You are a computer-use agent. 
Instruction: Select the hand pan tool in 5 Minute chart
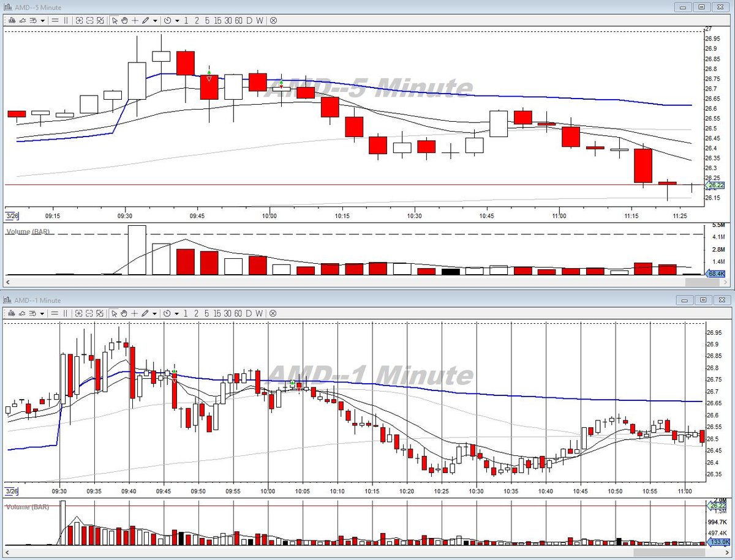124,20
